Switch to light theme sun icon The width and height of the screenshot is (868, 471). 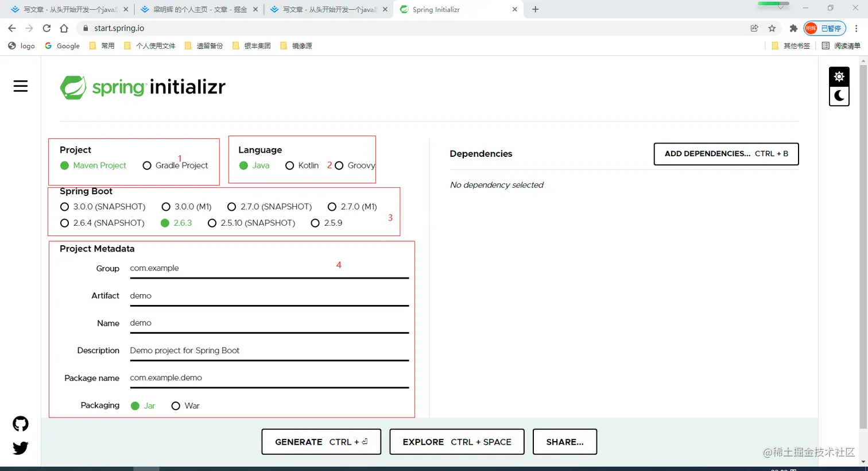pos(839,76)
